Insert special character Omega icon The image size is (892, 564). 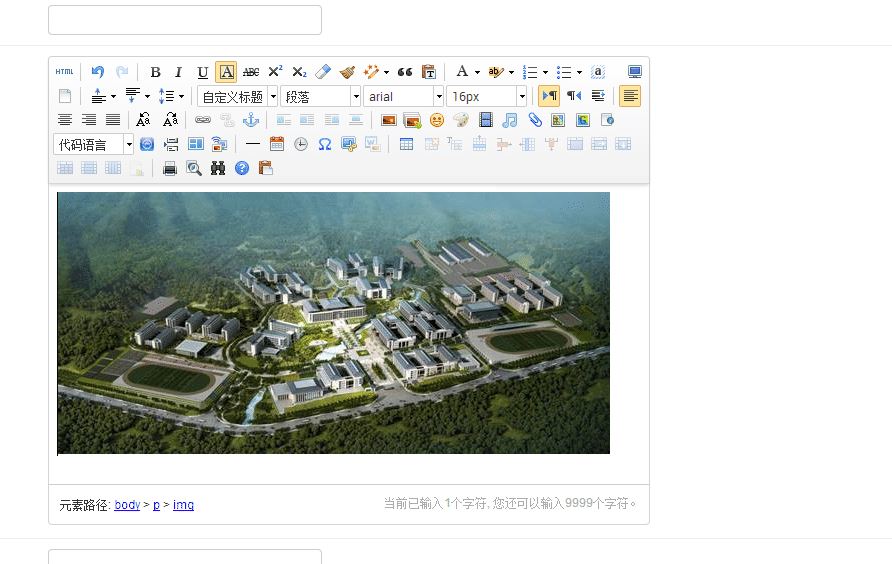pos(325,144)
